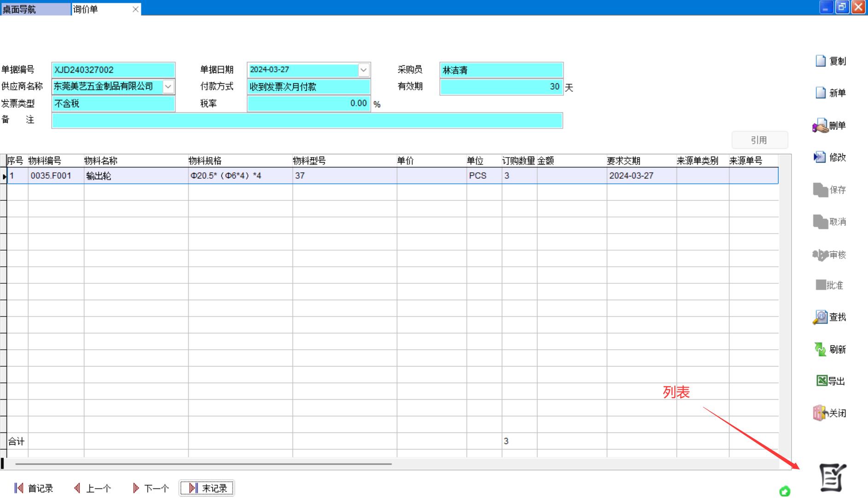Open the 单据日期 date dropdown
Viewport: 868px width, 498px height.
tap(363, 70)
